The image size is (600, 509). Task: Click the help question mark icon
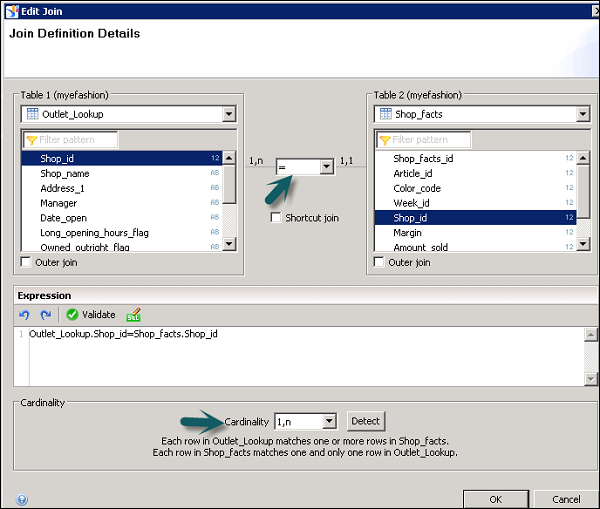point(22,499)
